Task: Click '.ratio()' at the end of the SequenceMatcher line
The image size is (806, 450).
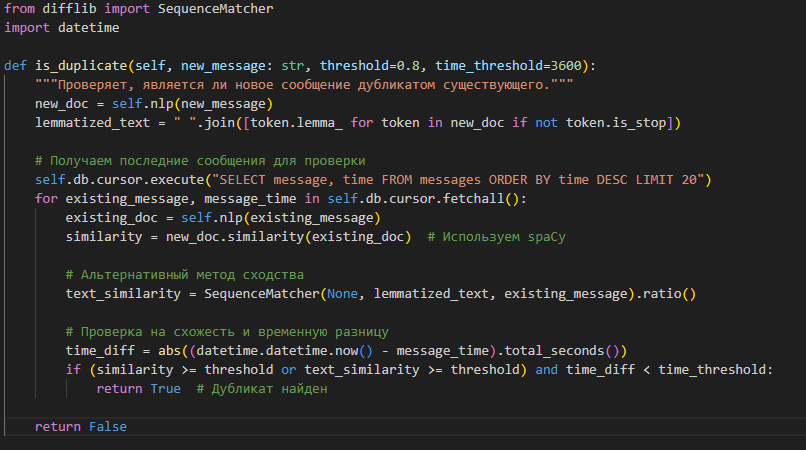Action: (667, 294)
